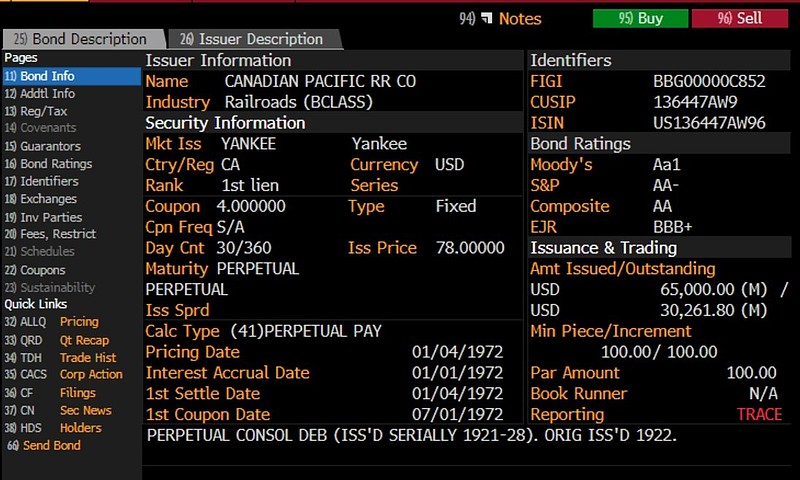Click the green Buy button
The height and width of the screenshot is (480, 800).
coord(640,18)
